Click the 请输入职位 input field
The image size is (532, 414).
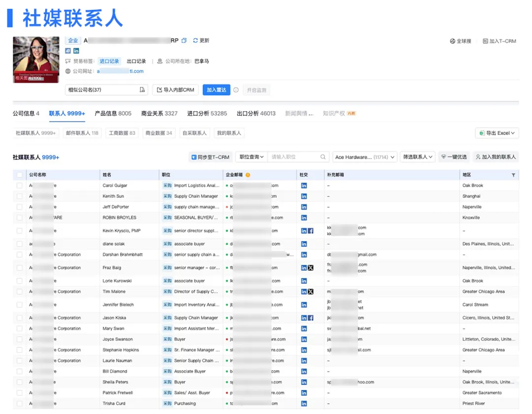[294, 157]
